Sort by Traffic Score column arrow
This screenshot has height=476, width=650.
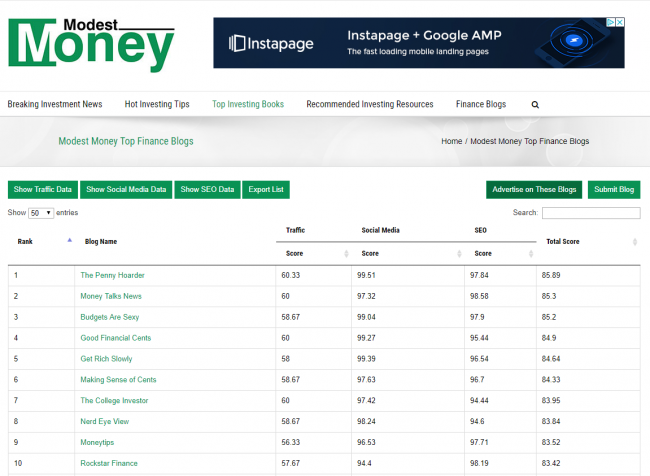point(346,254)
